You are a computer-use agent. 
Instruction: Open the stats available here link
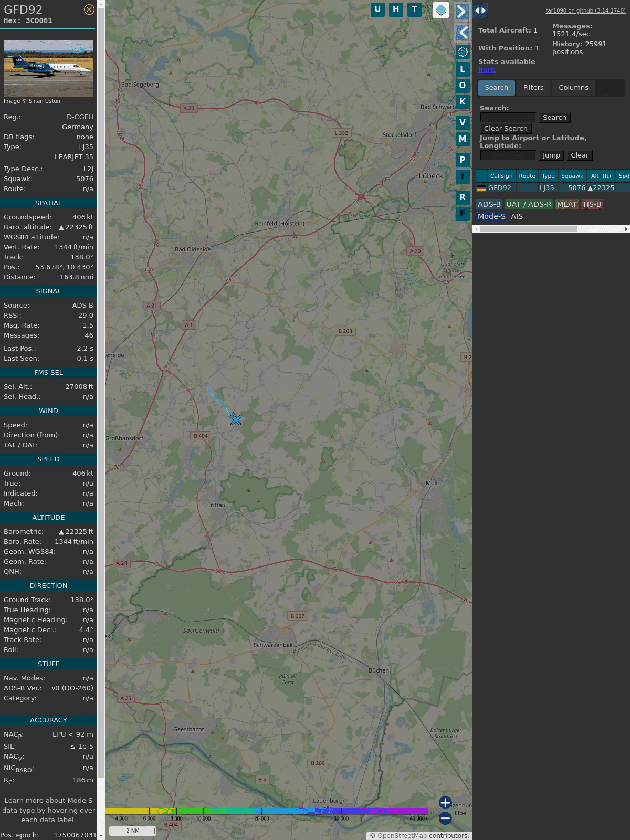[x=487, y=70]
